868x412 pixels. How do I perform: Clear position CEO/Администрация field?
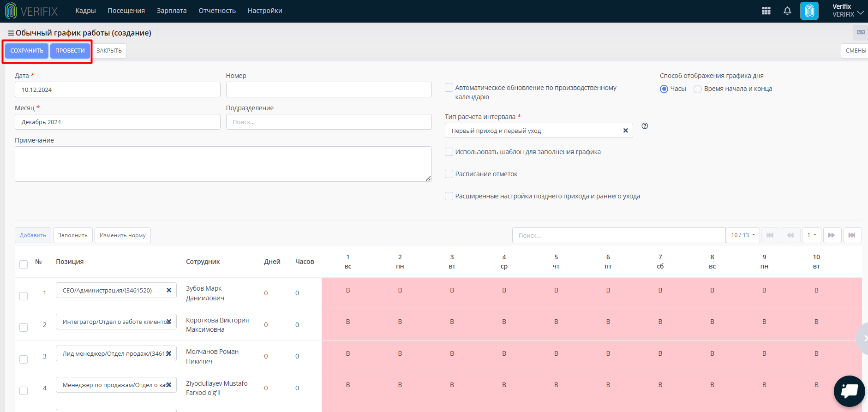tap(169, 290)
